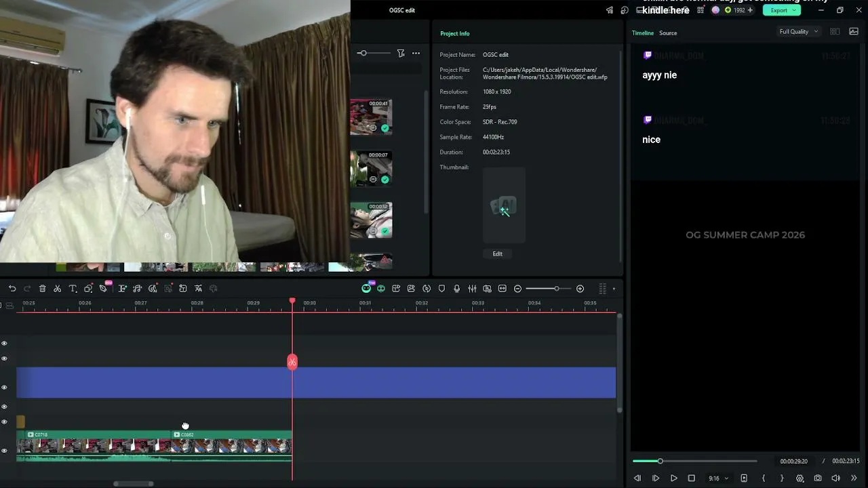This screenshot has width=868, height=488.
Task: Open timeline layout options grid icon
Action: 602,289
